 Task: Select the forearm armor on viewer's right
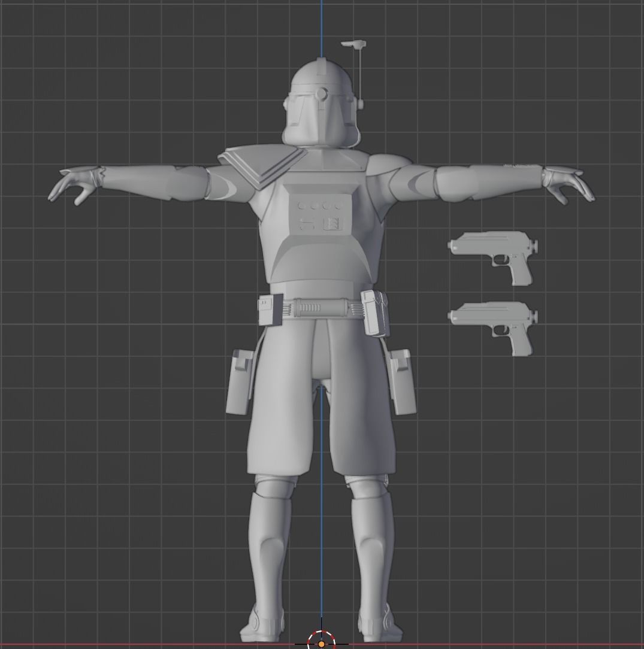tap(506, 181)
